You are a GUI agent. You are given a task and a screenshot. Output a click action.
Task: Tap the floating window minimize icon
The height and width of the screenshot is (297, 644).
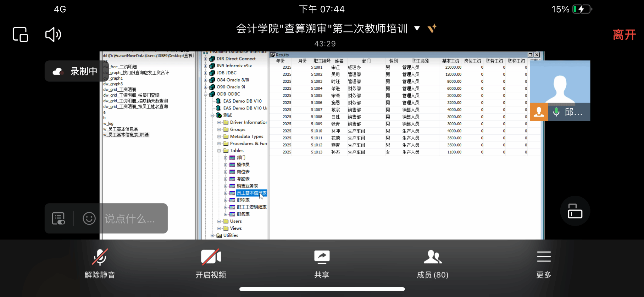pyautogui.click(x=20, y=35)
